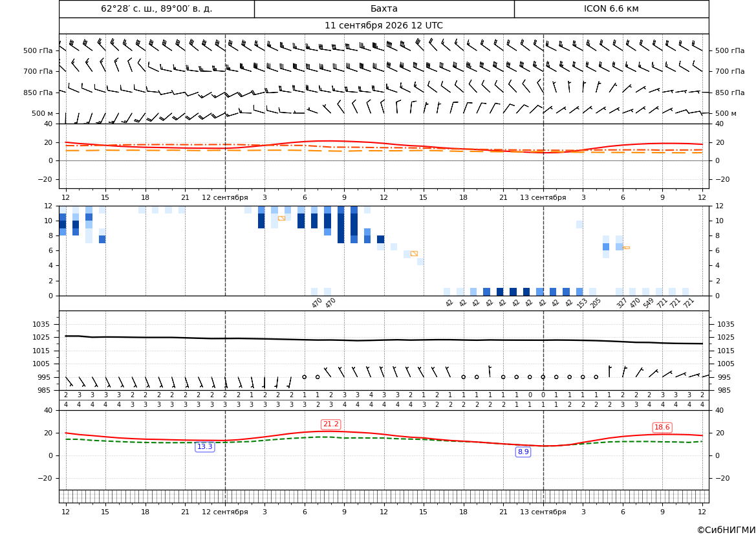Click the cloud base value 327
This screenshot has height=535, width=756.
[621, 303]
